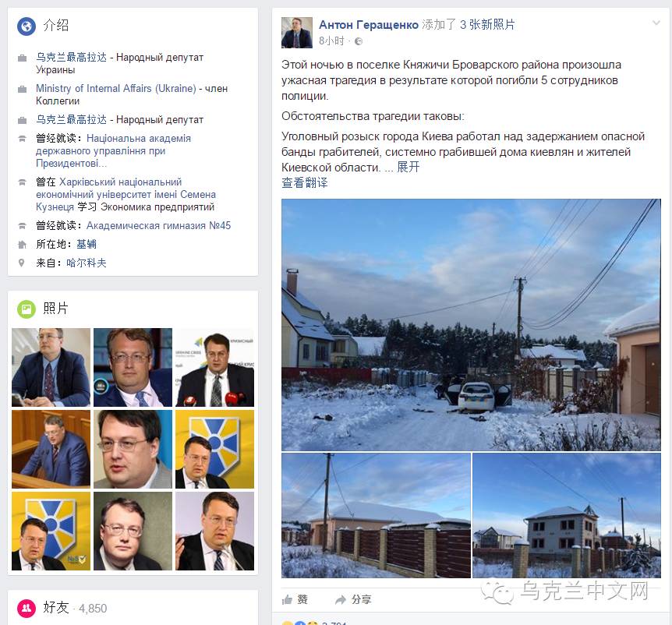Click the 哈尔科夫 hometown link
672x625 pixels.
pos(86,263)
